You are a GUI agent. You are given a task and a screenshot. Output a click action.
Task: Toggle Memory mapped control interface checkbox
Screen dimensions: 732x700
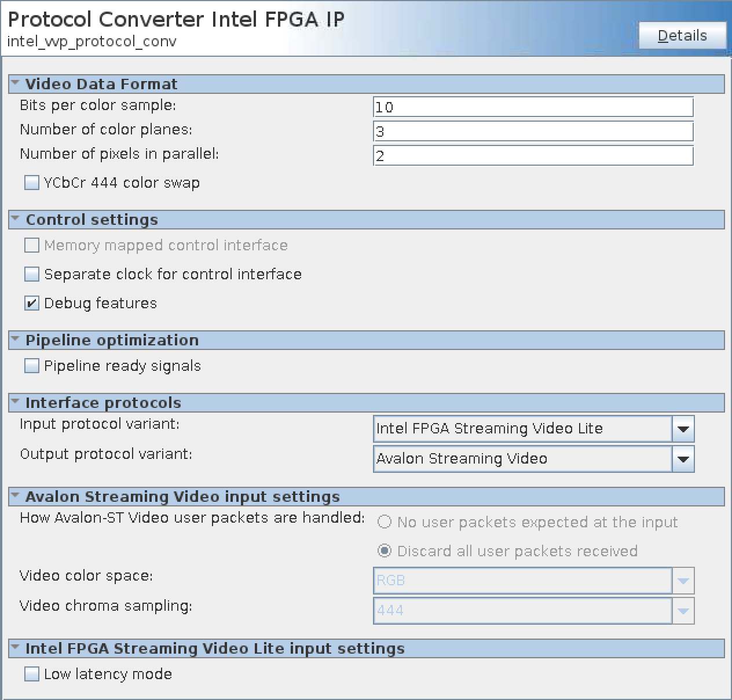pyautogui.click(x=32, y=246)
